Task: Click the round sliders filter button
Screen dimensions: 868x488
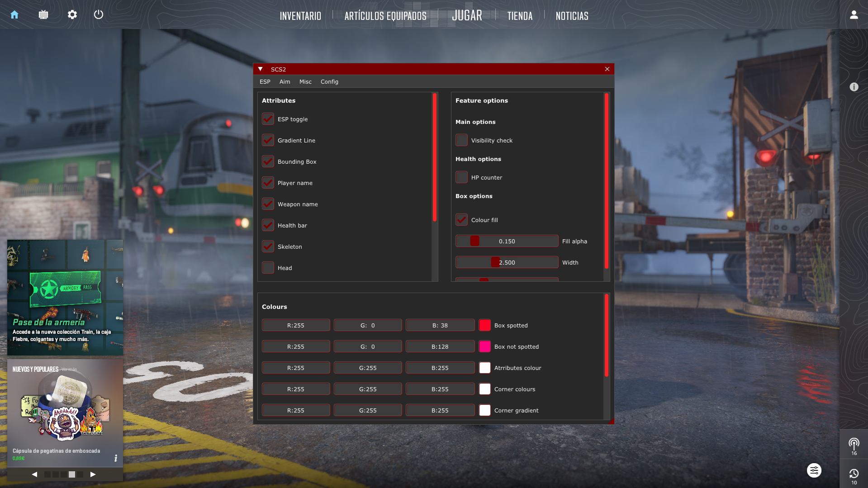Action: pos(814,470)
